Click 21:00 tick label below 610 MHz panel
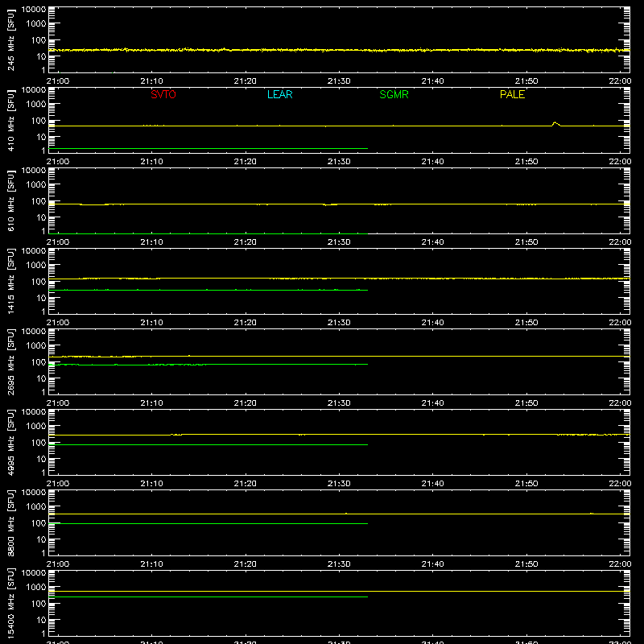Screen dimensions: 644x644 coord(58,242)
